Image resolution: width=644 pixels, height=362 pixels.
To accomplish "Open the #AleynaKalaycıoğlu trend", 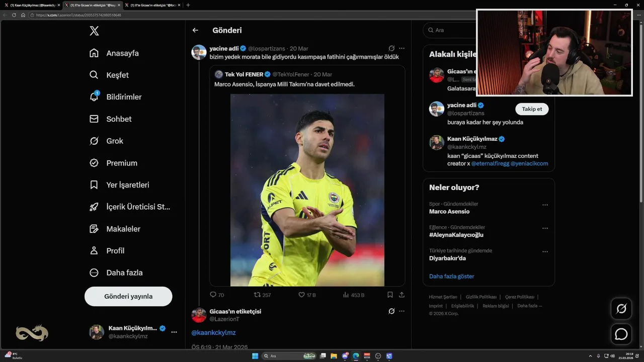I will (x=456, y=235).
